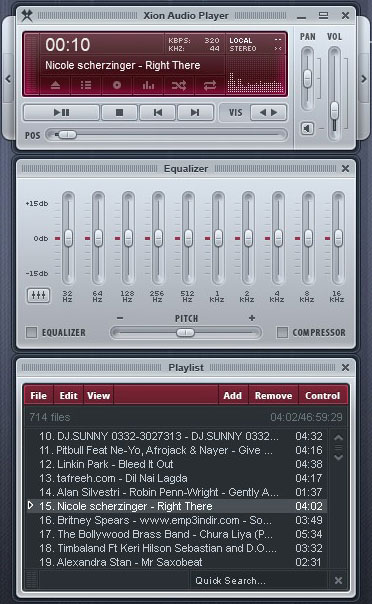Screen dimensions: 372x604
Task: Enable the EQUALIZER checkbox
Action: pos(31,332)
